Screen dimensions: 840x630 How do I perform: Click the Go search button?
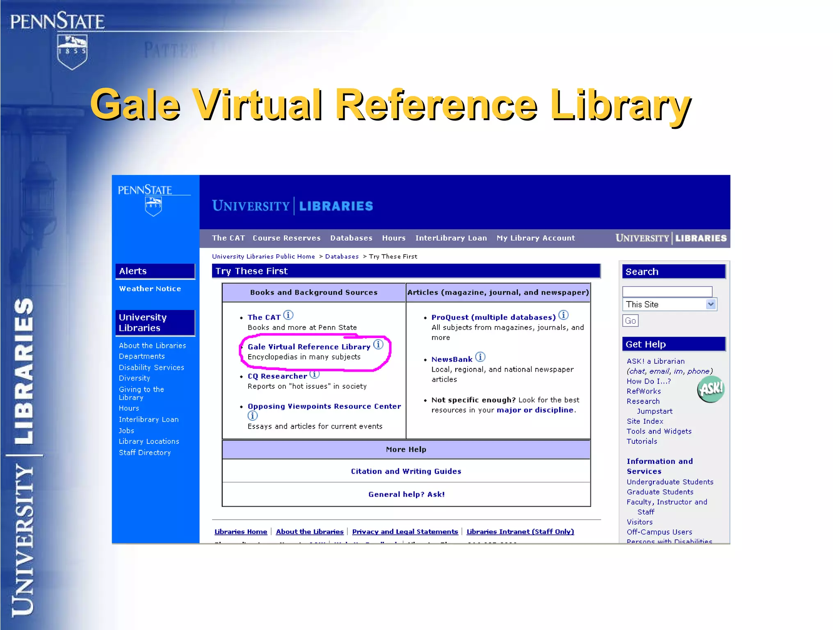point(630,321)
